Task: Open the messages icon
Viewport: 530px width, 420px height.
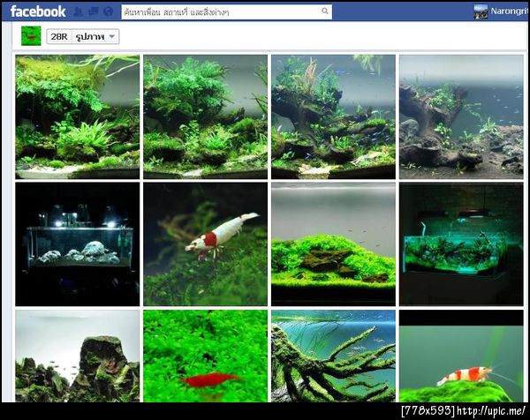Action: [x=94, y=11]
